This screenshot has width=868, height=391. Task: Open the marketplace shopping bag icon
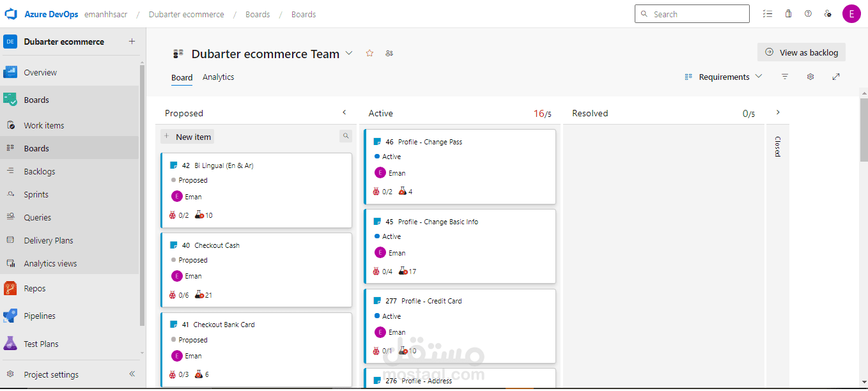click(788, 14)
